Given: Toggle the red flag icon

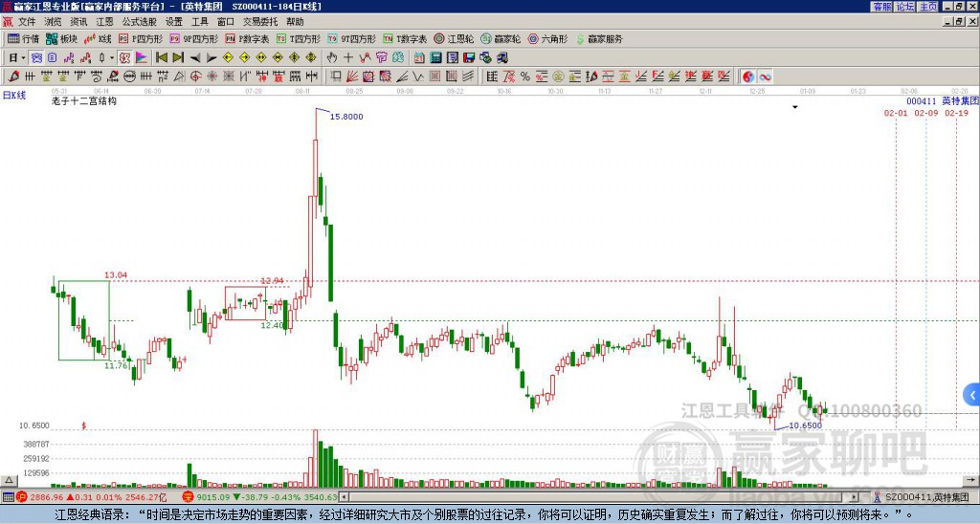Looking at the screenshot, I should [x=142, y=58].
